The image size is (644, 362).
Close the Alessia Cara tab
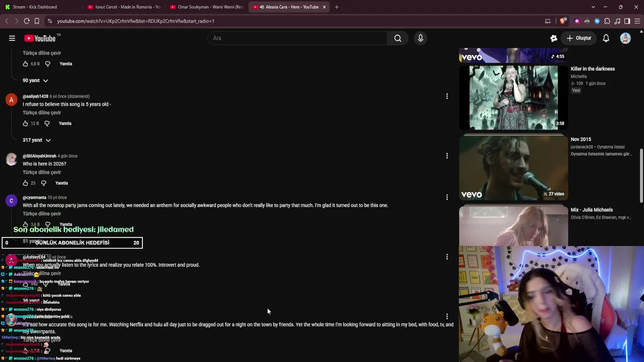[x=325, y=7]
